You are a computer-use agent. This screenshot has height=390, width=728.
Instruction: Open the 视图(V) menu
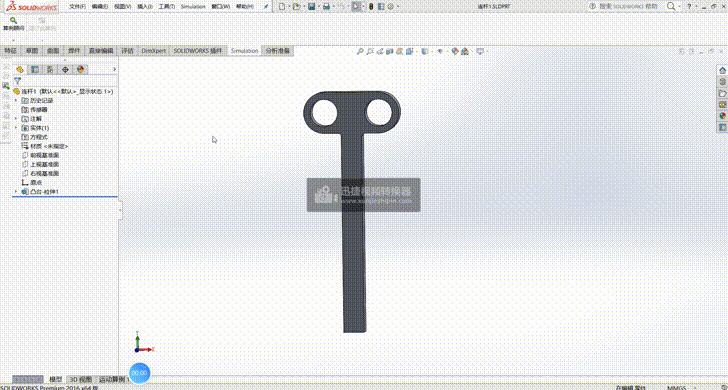click(x=123, y=7)
